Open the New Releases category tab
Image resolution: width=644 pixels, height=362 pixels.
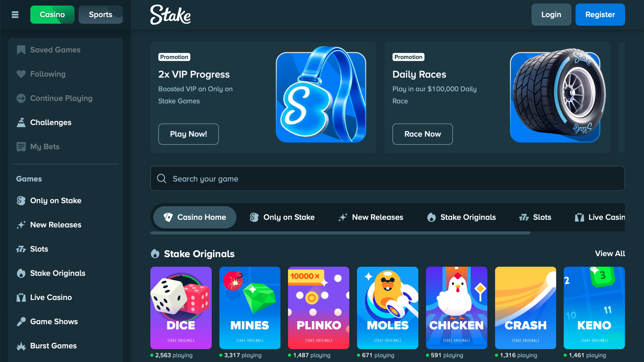coord(371,217)
